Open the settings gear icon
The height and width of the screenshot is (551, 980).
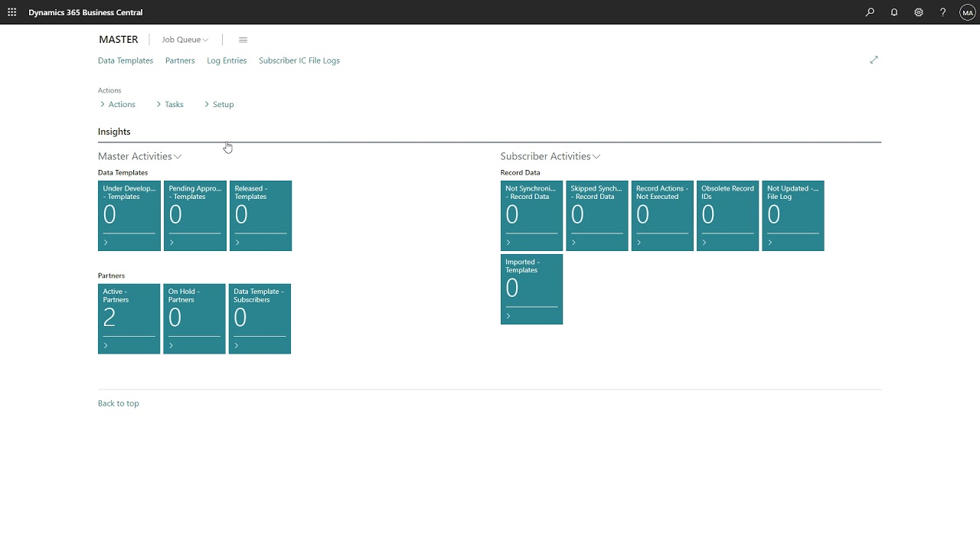[x=919, y=12]
